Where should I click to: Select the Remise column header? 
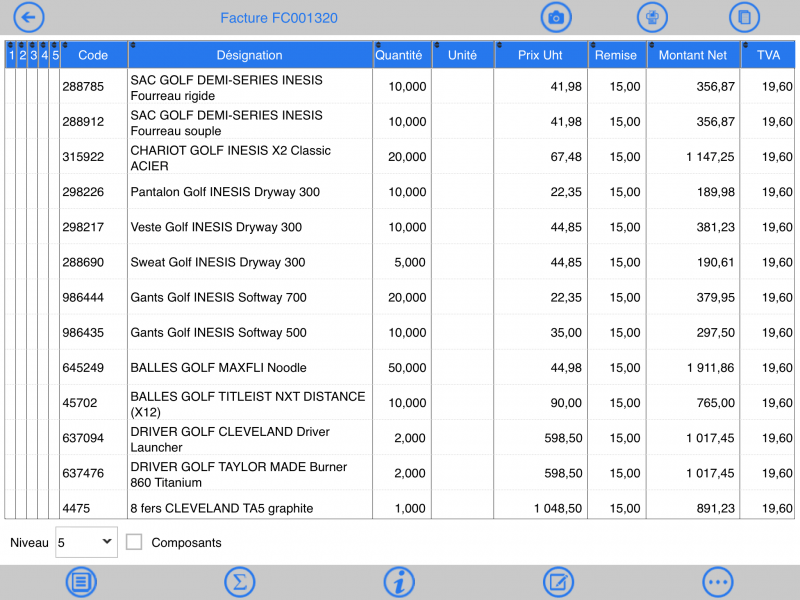617,55
